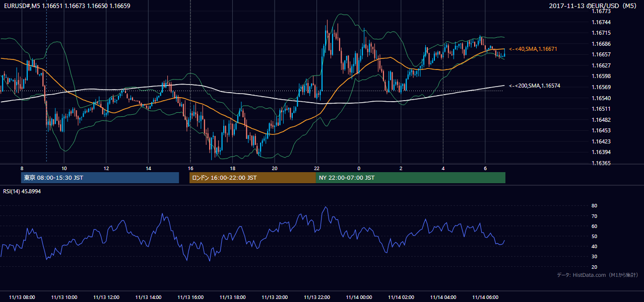Click RSI axis level 20
Viewport: 644px width, 302px height.
tap(594, 267)
